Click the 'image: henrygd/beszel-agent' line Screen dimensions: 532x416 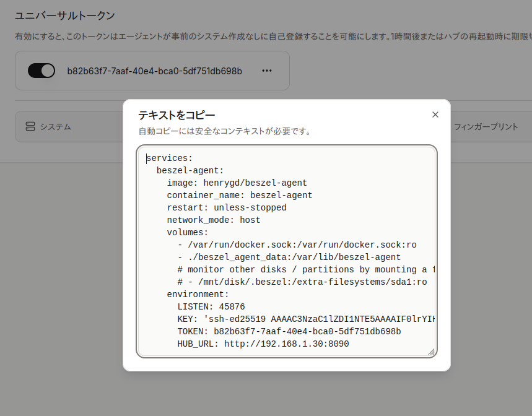pyautogui.click(x=237, y=183)
